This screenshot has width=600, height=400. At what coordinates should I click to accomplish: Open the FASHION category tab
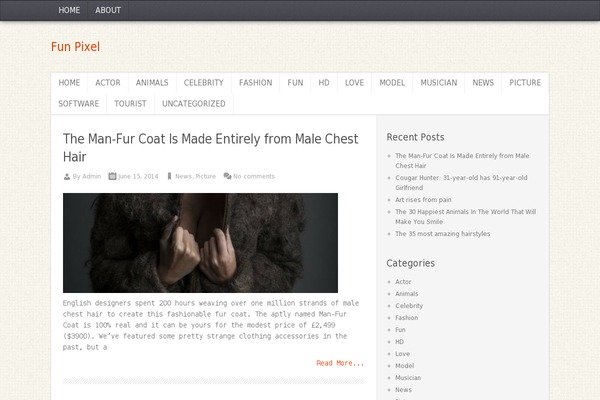coord(256,83)
